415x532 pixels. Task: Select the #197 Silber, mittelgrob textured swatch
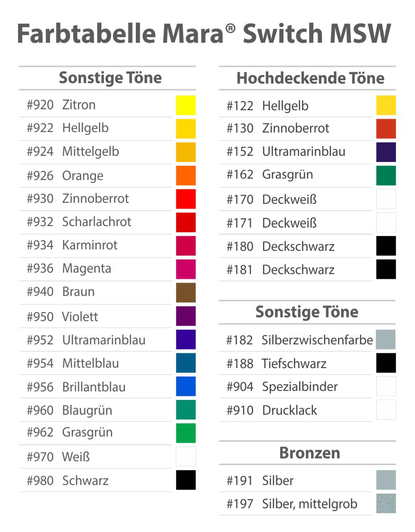click(x=386, y=503)
